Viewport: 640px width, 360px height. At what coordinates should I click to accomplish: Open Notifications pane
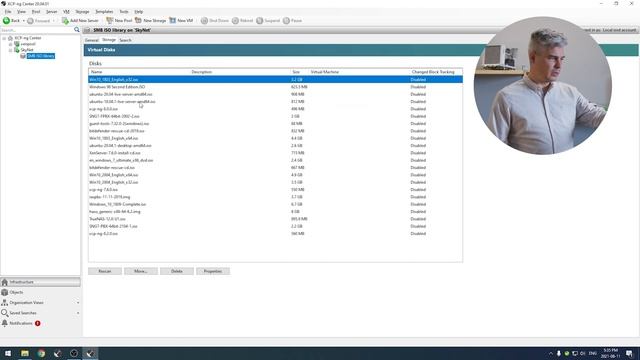pyautogui.click(x=40, y=323)
